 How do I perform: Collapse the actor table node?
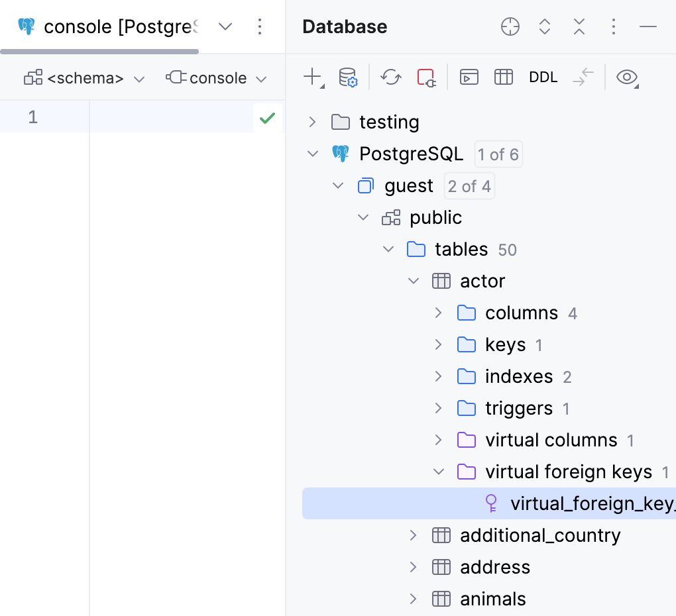pyautogui.click(x=414, y=281)
